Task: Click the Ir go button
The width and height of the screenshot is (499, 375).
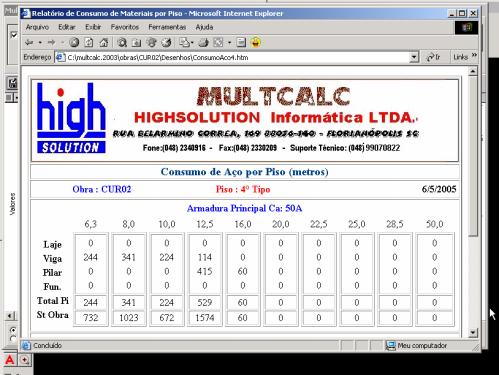Action: (x=433, y=57)
